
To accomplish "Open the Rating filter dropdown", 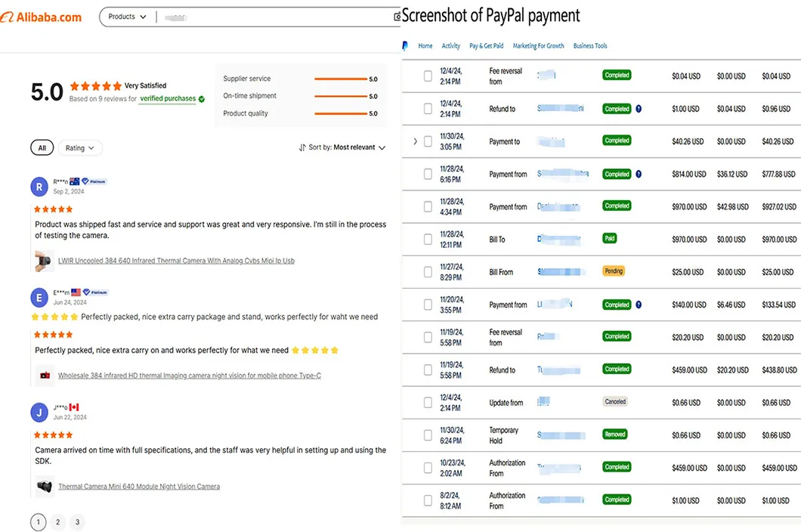I will click(x=80, y=147).
